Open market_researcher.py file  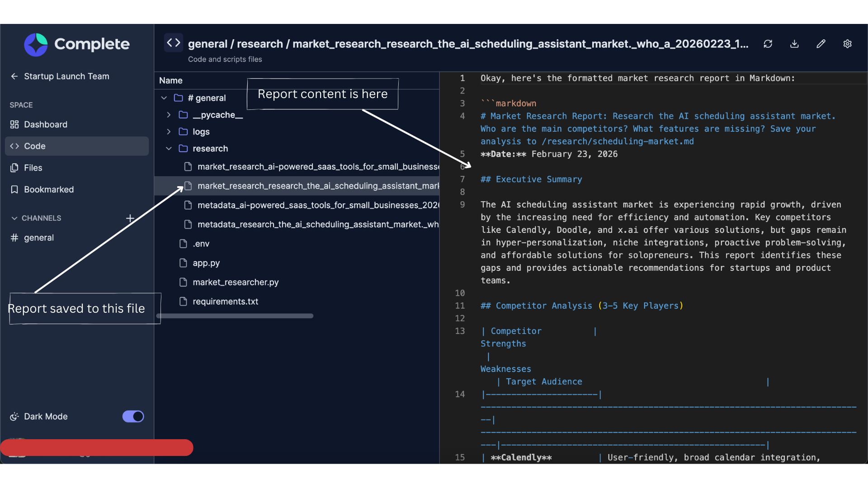point(235,282)
